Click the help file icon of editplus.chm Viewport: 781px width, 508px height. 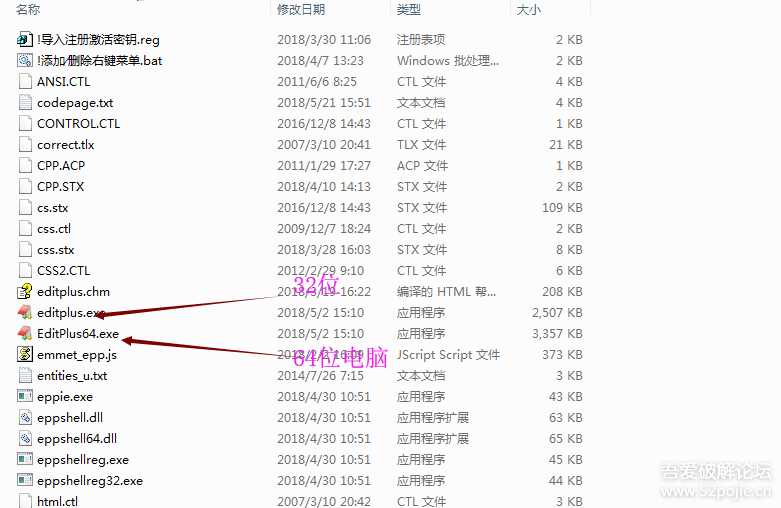click(25, 291)
